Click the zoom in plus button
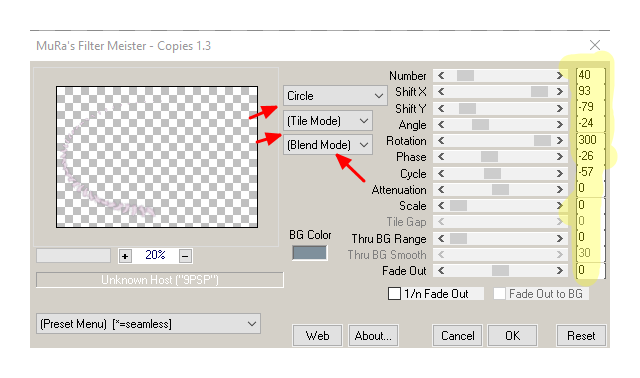Screen dimensions: 640x378 (x=125, y=256)
